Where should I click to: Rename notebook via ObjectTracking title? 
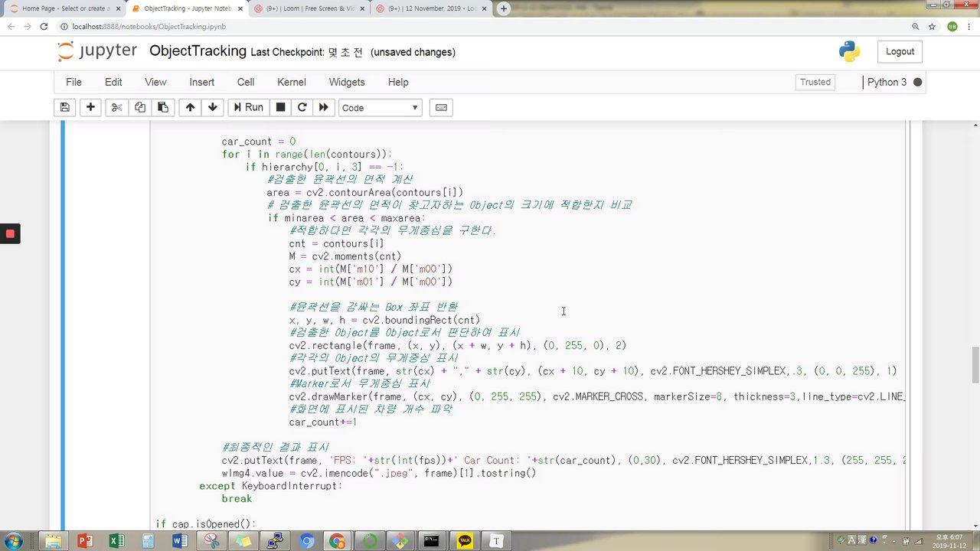[198, 51]
